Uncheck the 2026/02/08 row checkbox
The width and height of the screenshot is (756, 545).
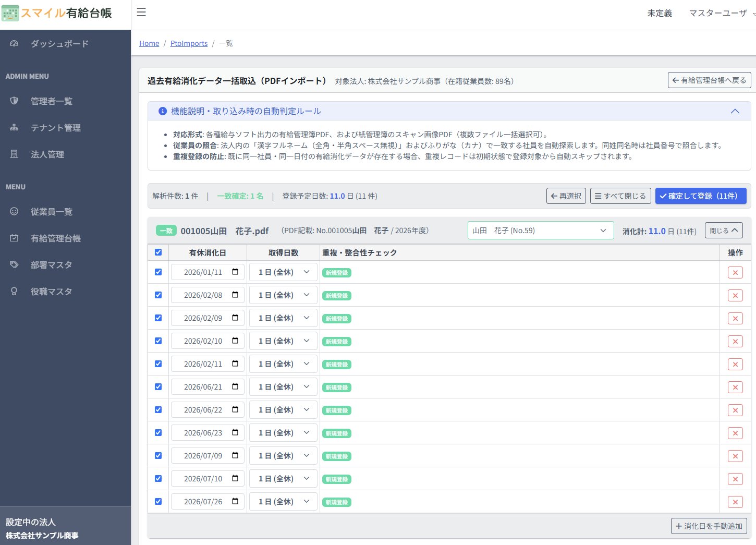(x=158, y=295)
